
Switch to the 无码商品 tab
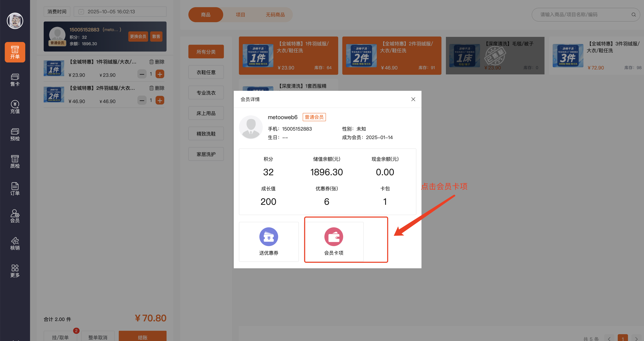(x=275, y=15)
